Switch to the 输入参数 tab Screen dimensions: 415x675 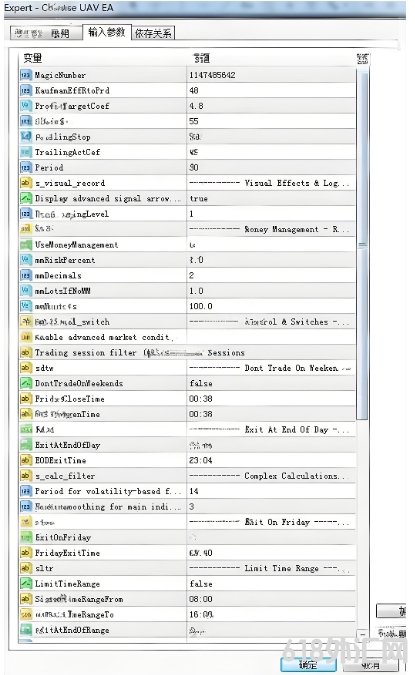pos(106,32)
